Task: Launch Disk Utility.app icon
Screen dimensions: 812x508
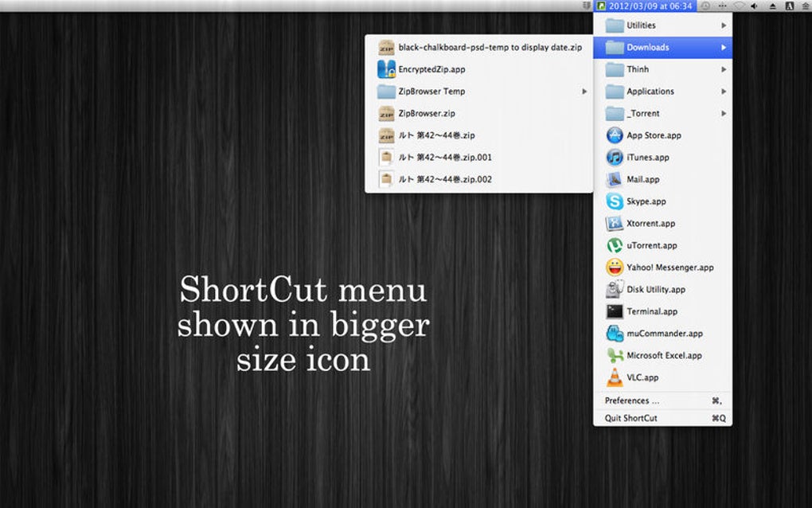Action: (615, 289)
